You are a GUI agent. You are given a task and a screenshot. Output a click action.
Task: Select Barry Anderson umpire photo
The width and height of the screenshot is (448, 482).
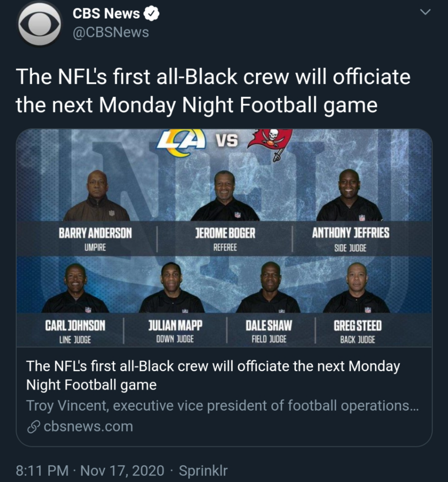[x=97, y=195]
